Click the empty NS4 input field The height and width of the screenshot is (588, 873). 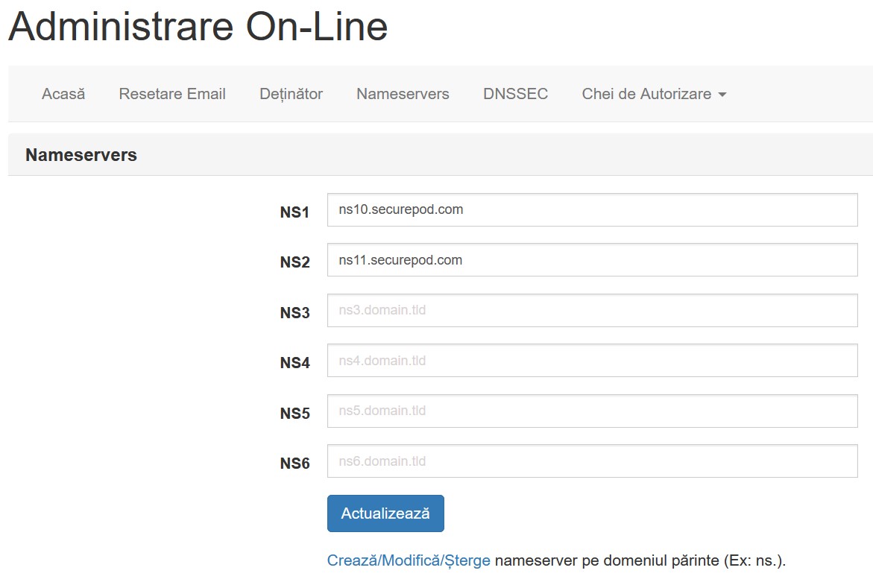pyautogui.click(x=593, y=360)
